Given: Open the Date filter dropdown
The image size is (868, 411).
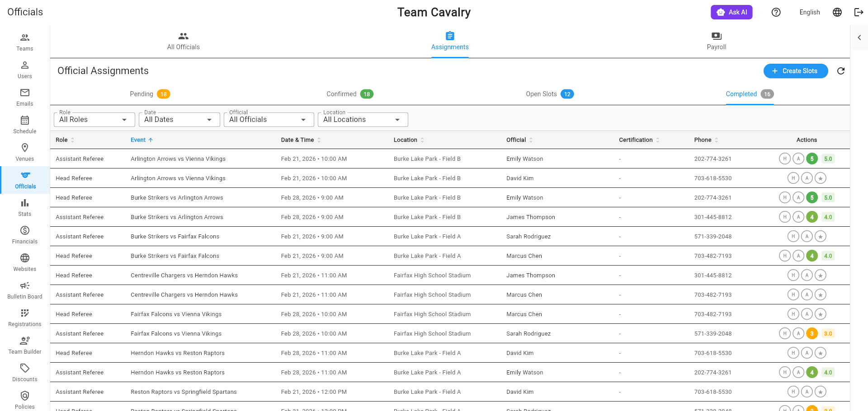Looking at the screenshot, I should [179, 119].
